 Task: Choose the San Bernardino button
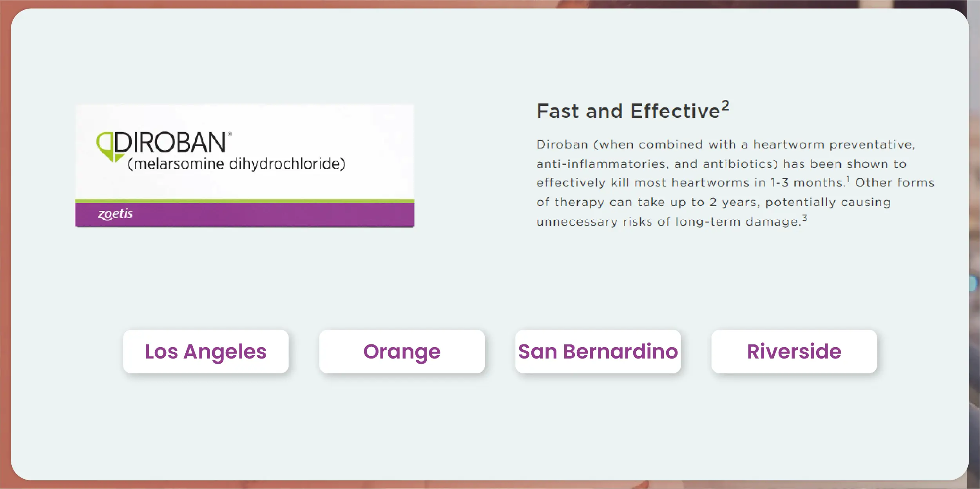pyautogui.click(x=598, y=351)
